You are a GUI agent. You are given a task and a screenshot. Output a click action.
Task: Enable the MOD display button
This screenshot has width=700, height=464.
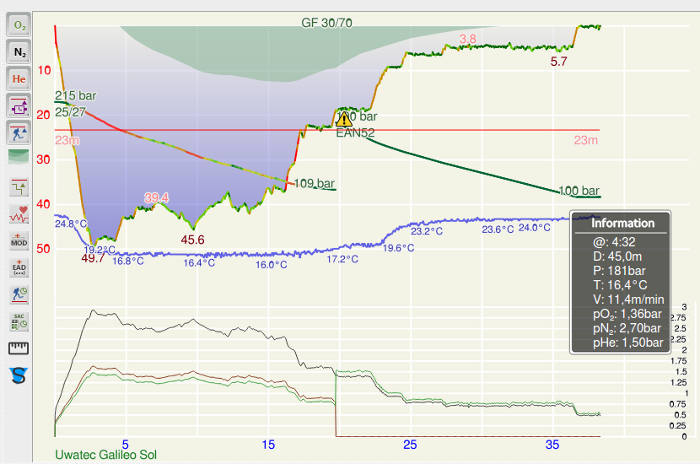[19, 240]
